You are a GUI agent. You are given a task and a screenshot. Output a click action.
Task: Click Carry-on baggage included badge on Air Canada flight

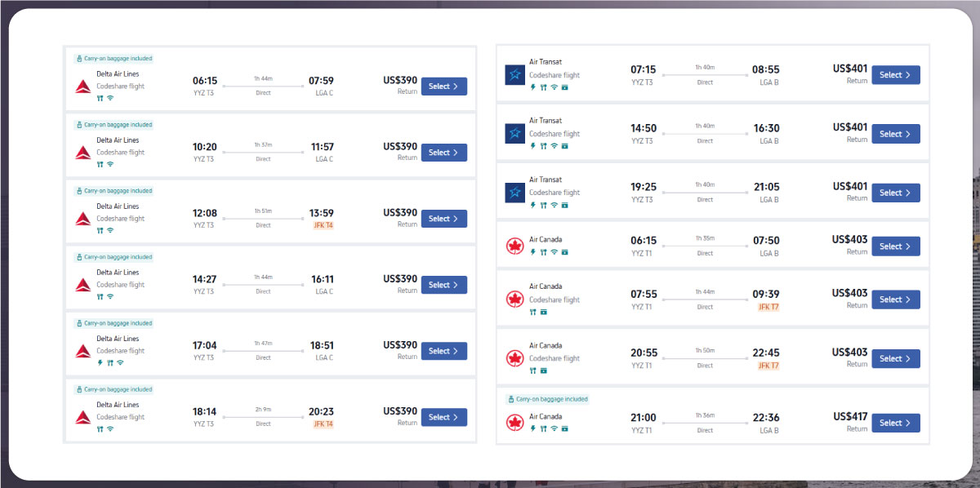[547, 399]
